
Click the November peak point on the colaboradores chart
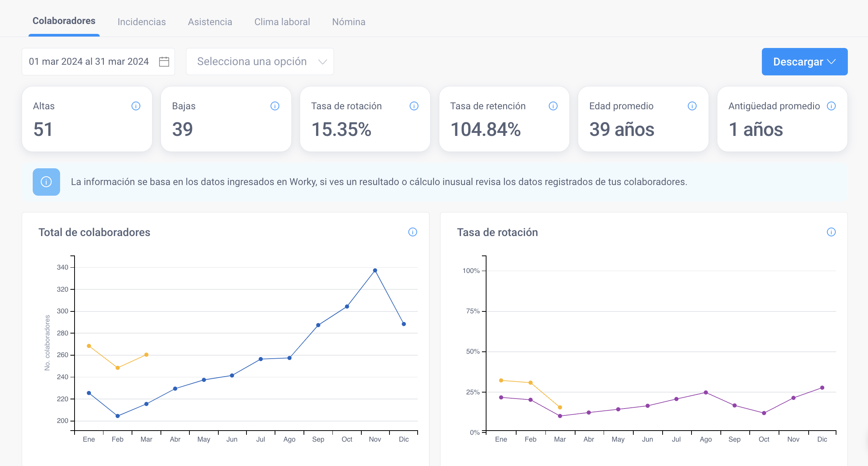pos(375,270)
